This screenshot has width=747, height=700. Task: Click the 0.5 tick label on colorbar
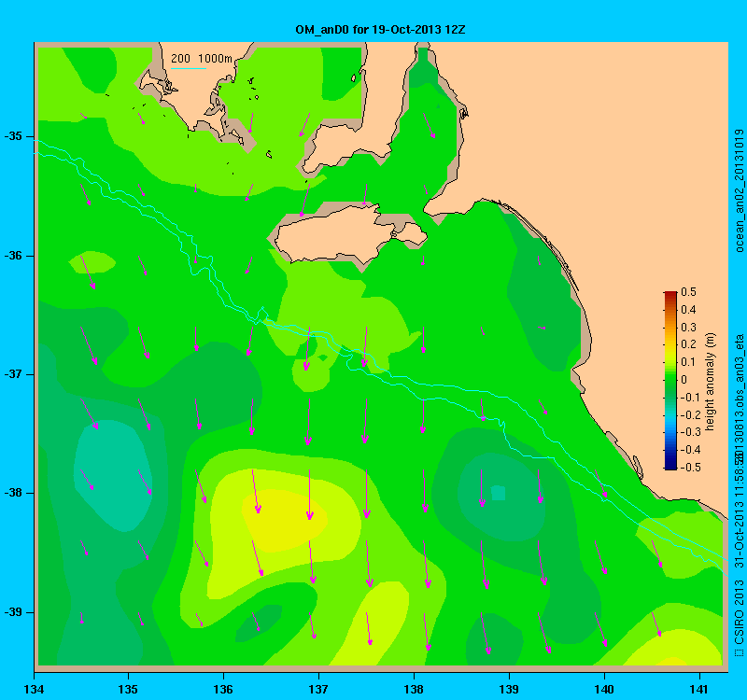[688, 292]
